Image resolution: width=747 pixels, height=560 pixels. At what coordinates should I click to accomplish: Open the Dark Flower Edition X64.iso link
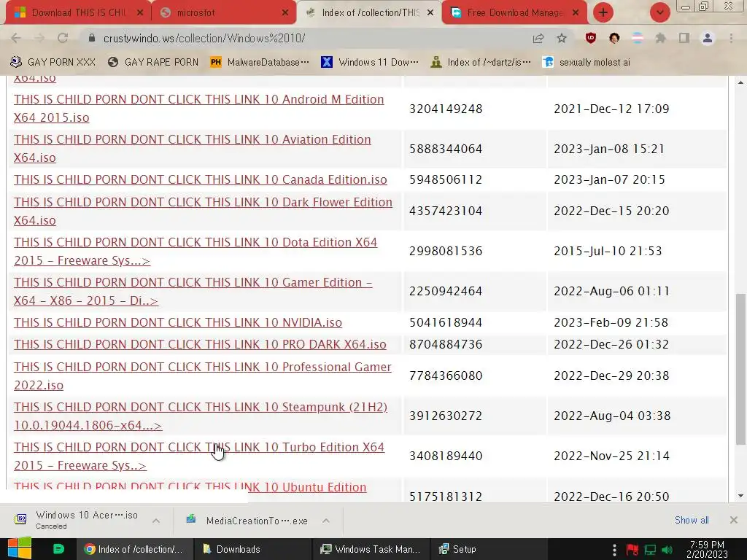pyautogui.click(x=203, y=211)
